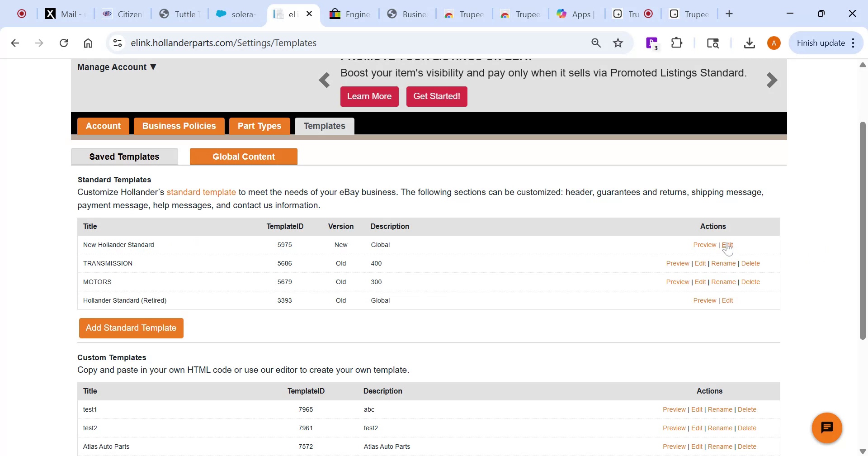Switch to the Saved Templates tab

[124, 157]
